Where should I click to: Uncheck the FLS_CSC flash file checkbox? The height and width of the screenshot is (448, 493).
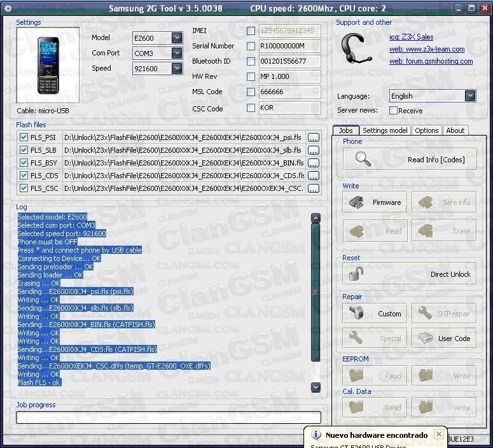click(x=24, y=188)
